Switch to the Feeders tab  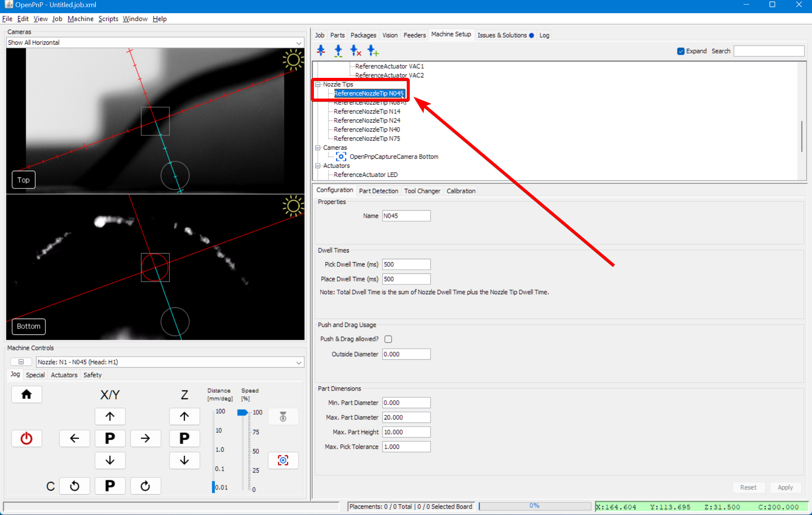[x=414, y=35]
